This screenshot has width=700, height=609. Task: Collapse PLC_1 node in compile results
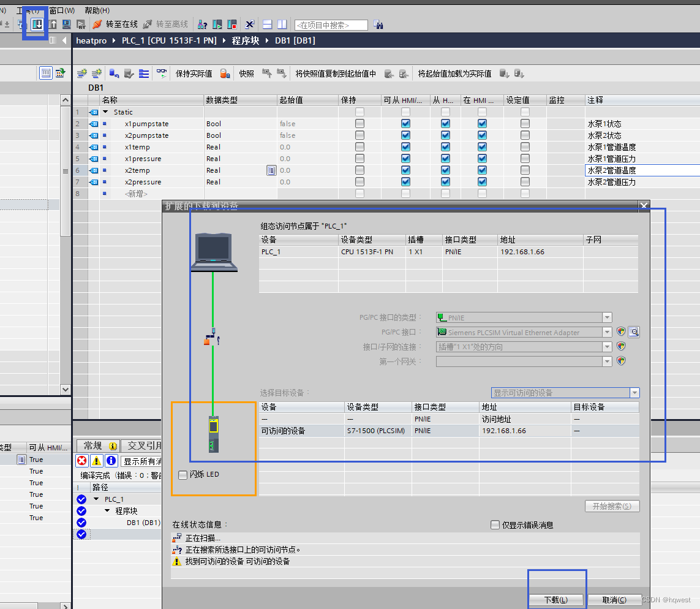tap(96, 499)
